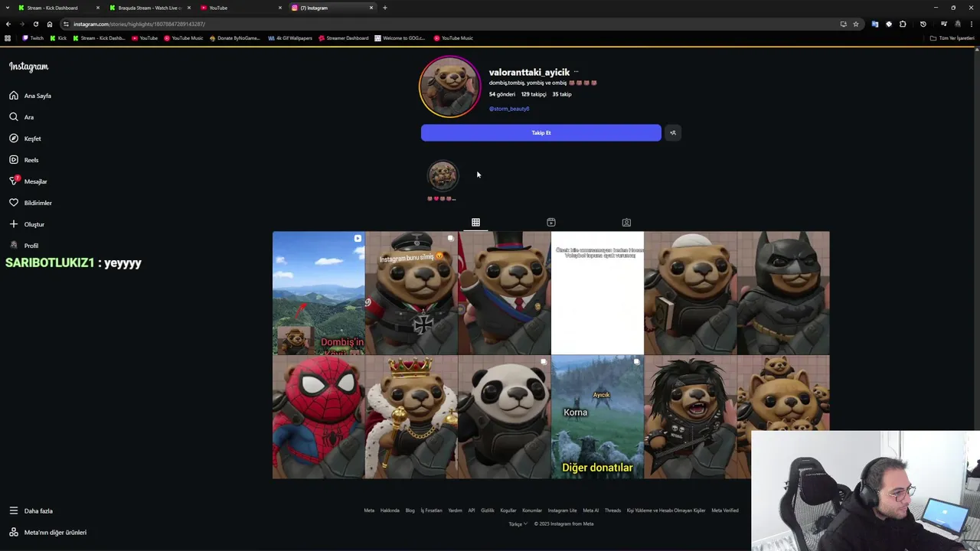Open Reels from the sidebar

click(24, 160)
